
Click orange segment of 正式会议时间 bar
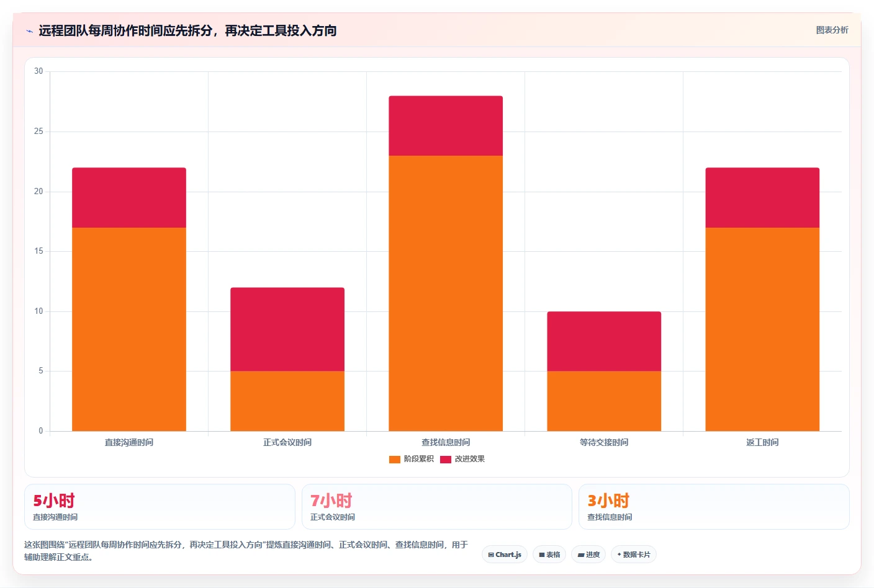pyautogui.click(x=287, y=401)
